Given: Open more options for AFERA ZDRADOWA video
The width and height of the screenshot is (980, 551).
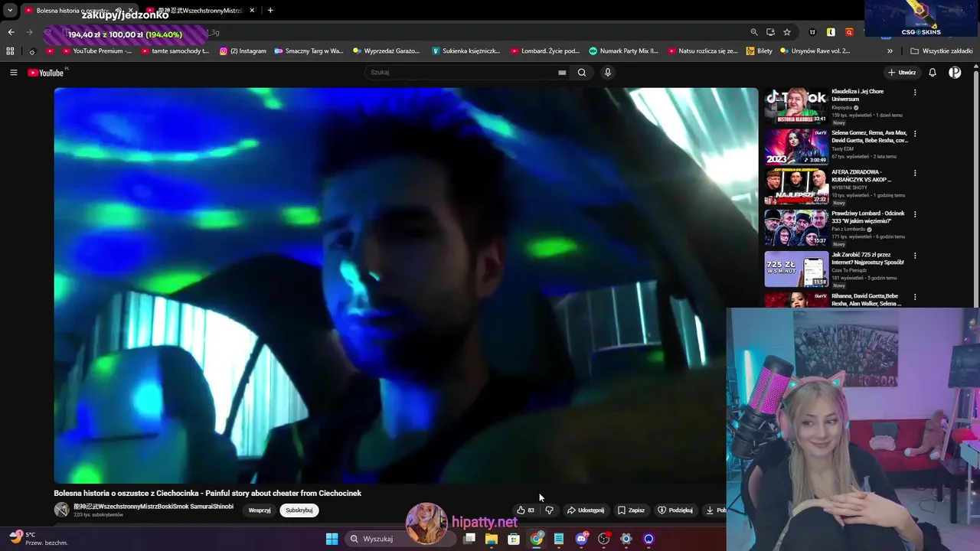Looking at the screenshot, I should tap(915, 174).
